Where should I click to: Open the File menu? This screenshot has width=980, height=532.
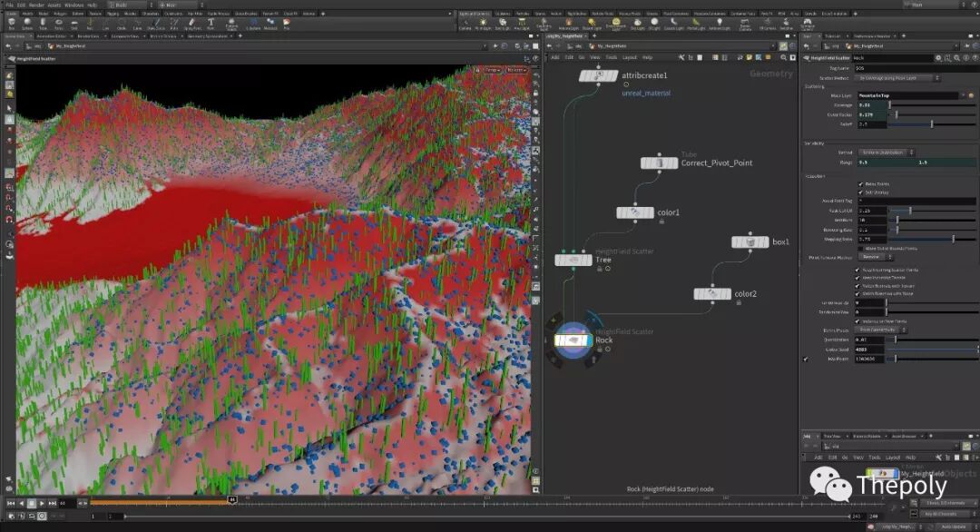coord(9,5)
